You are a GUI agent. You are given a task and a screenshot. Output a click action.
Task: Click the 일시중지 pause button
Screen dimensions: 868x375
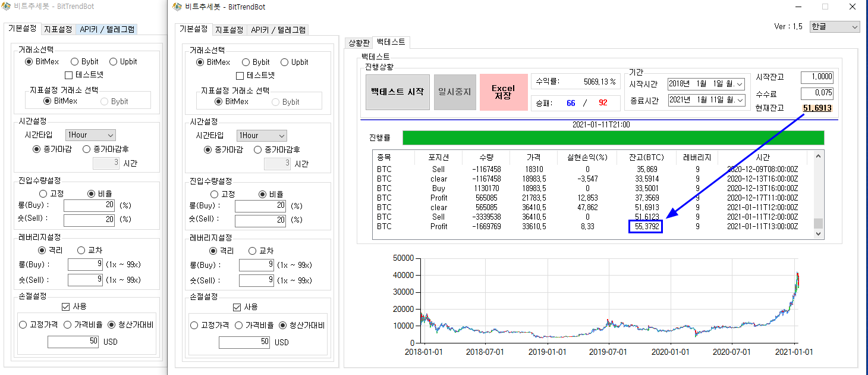click(x=454, y=92)
